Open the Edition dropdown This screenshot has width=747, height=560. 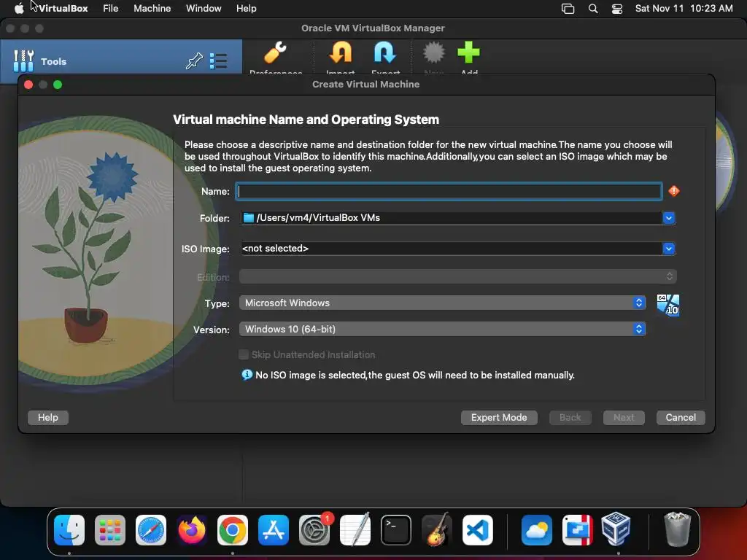coord(458,276)
